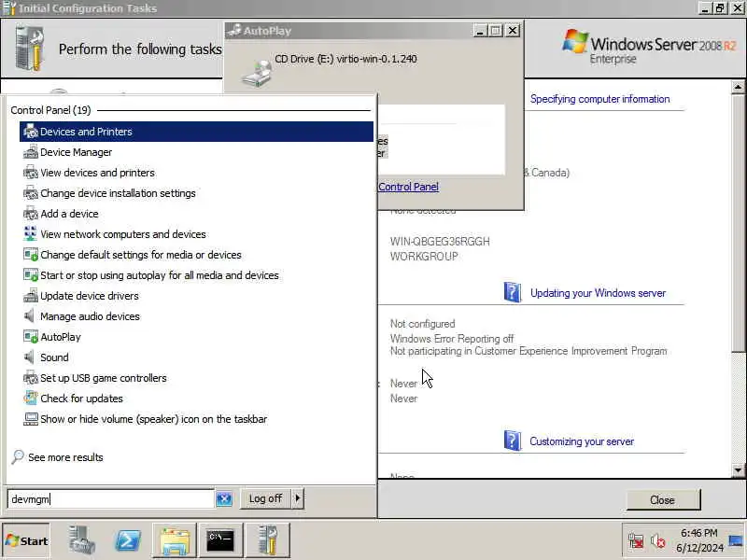Viewport: 747px width, 560px height.
Task: Click the Check for updates icon
Action: tap(31, 399)
